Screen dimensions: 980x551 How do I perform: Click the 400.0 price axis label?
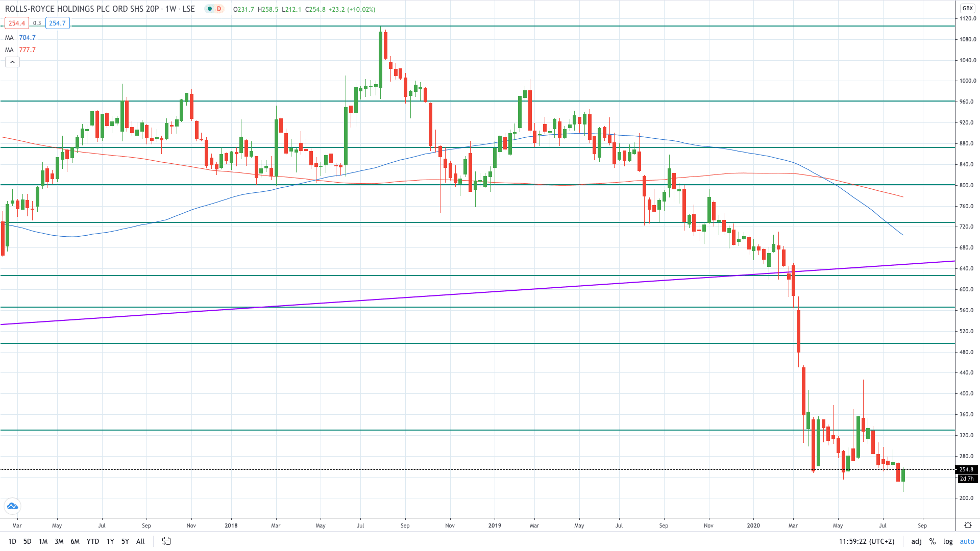point(966,393)
